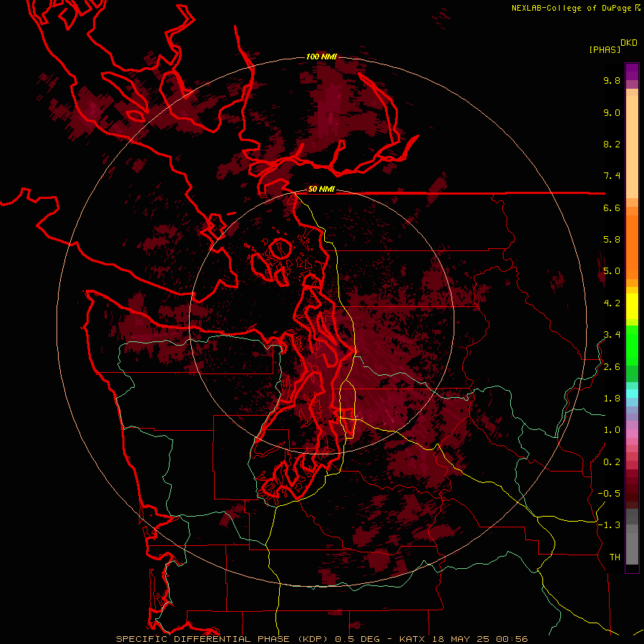Click the 100 NMI range ring label
Image resolution: width=644 pixels, height=644 pixels.
tap(321, 57)
